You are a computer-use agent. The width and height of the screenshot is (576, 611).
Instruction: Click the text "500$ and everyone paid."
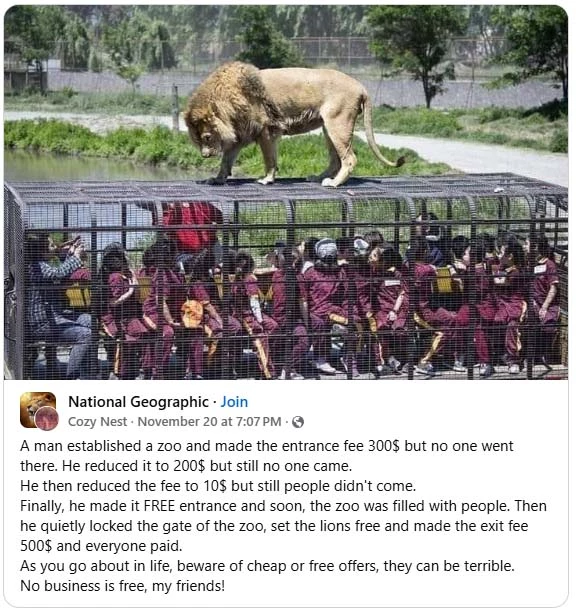pyautogui.click(x=101, y=546)
